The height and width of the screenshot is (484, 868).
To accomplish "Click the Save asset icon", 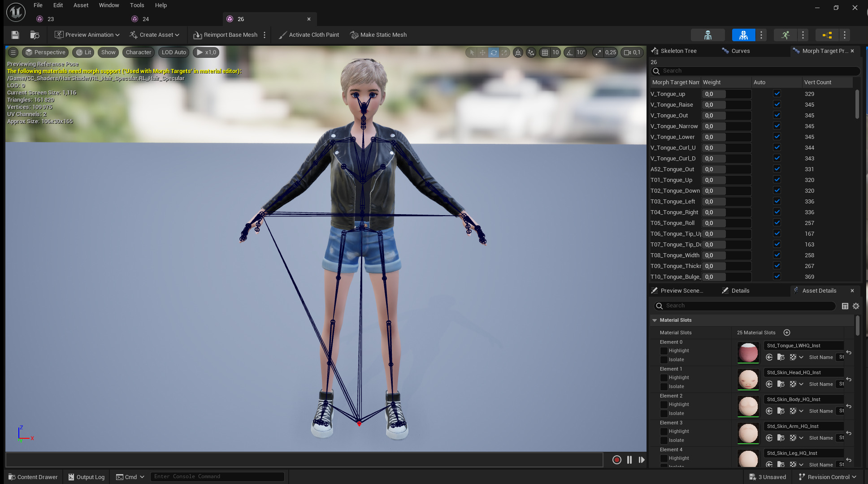I will click(x=15, y=35).
